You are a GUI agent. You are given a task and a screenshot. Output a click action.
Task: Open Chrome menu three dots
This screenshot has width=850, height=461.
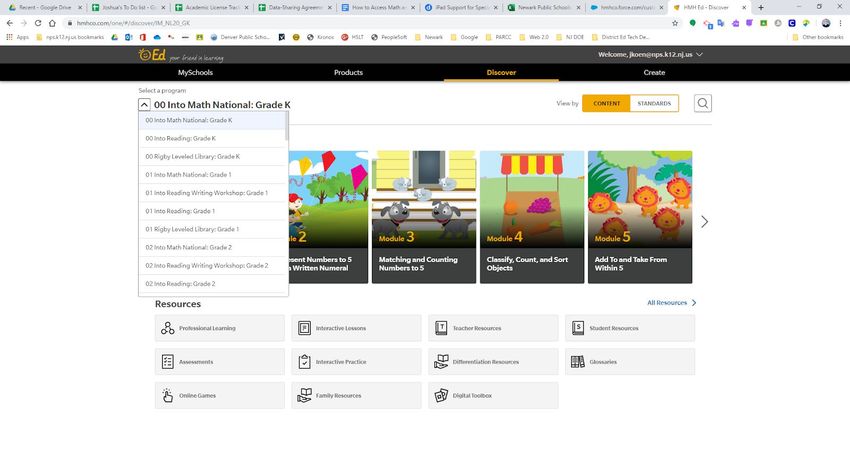coord(841,23)
